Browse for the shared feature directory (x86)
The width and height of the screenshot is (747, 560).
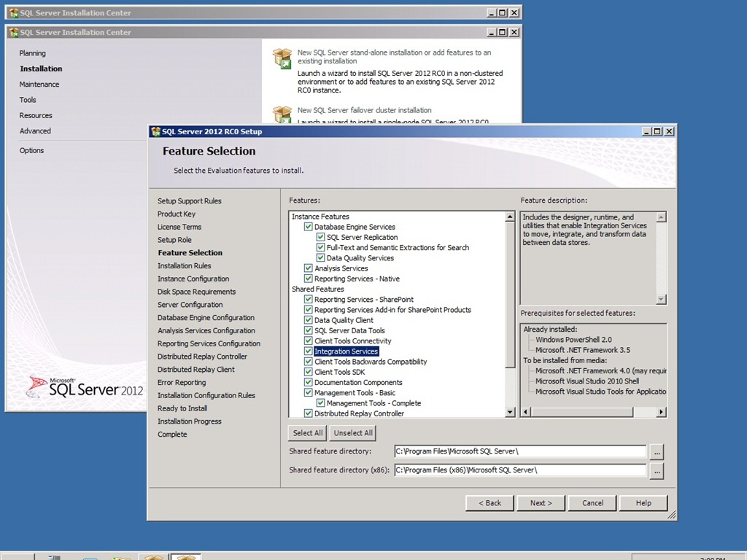tap(657, 471)
